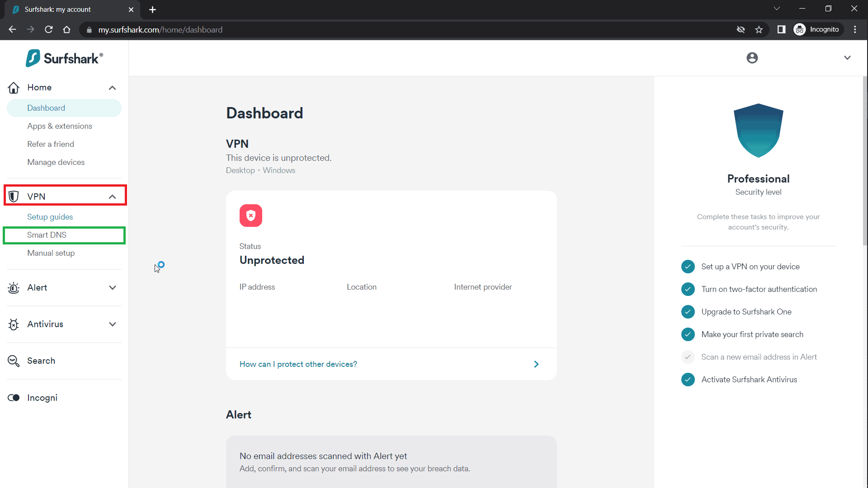Open the account dropdown arrow top right

pyautogui.click(x=847, y=58)
